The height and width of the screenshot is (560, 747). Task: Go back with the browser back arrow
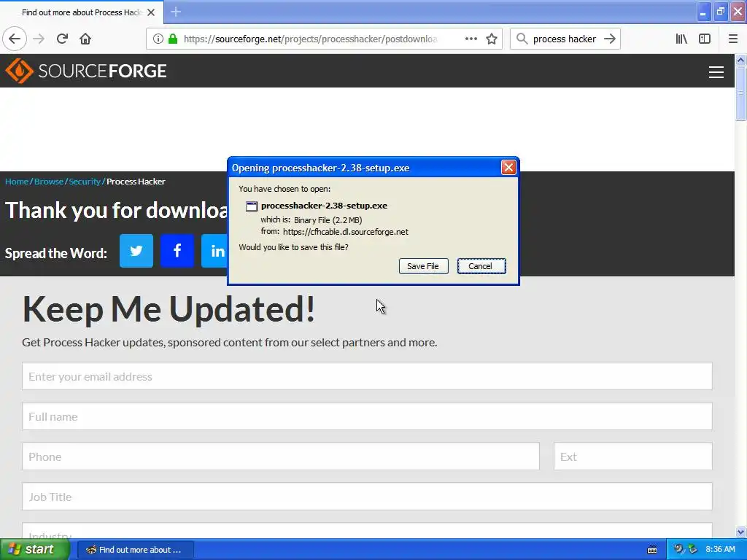[15, 39]
